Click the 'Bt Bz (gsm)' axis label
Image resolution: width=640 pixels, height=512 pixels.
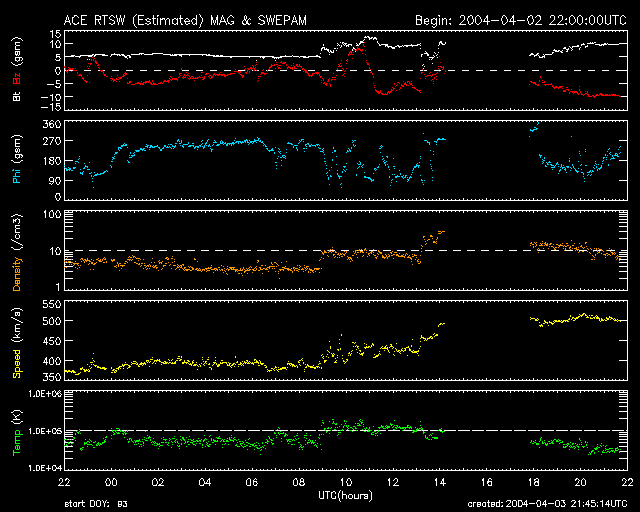point(17,69)
